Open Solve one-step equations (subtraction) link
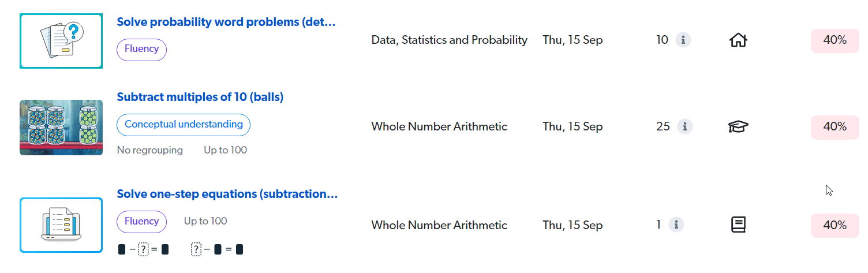 227,194
